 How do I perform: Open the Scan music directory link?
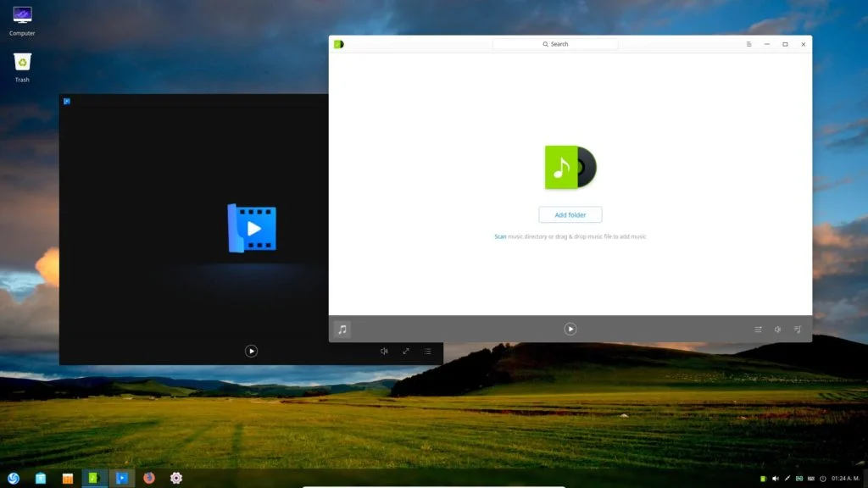500,236
